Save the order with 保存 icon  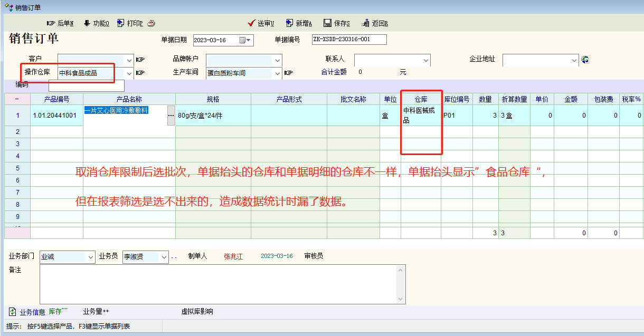(x=328, y=23)
